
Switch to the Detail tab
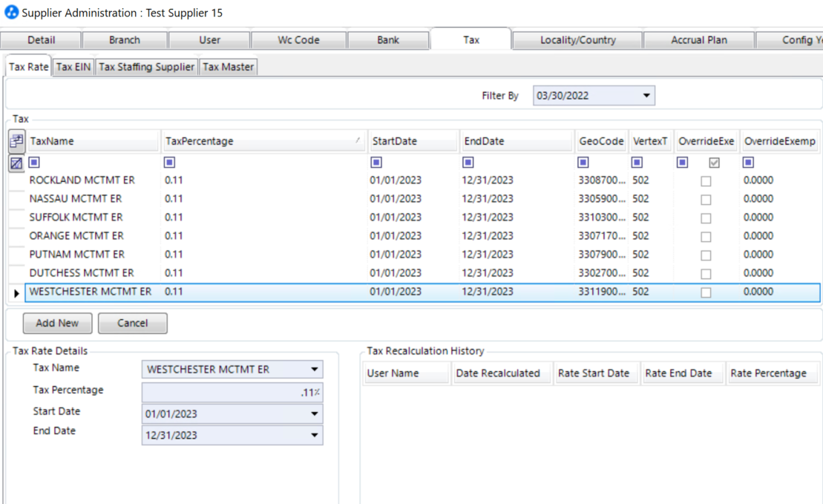[x=41, y=40]
